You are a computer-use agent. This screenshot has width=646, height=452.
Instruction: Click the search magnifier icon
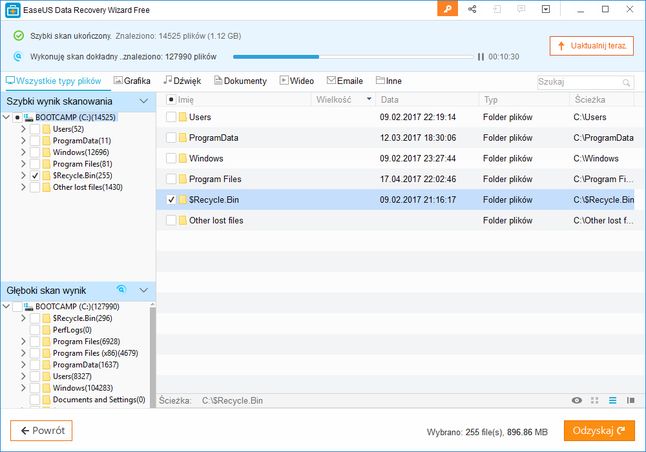[626, 82]
